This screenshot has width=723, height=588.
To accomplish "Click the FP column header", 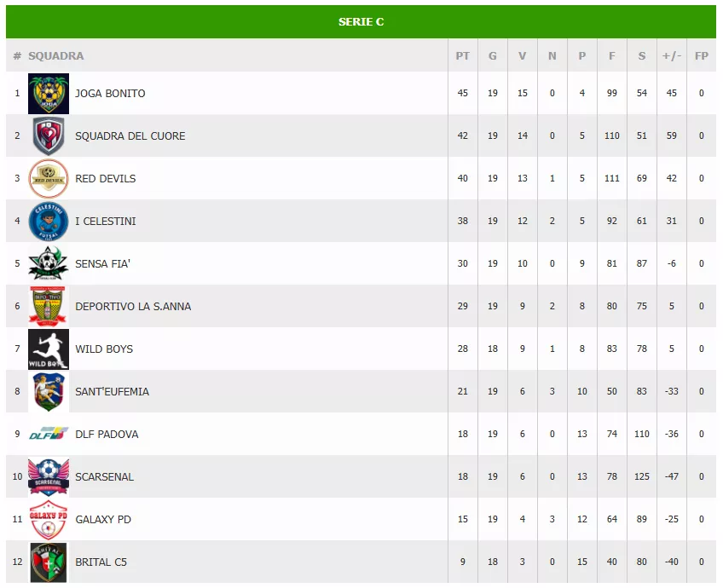I will [702, 56].
